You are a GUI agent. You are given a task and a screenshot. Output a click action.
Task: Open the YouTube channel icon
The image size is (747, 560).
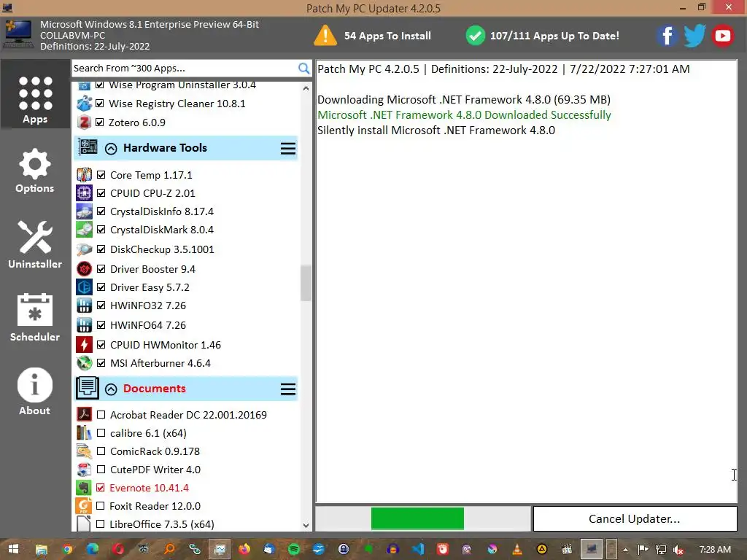(723, 36)
